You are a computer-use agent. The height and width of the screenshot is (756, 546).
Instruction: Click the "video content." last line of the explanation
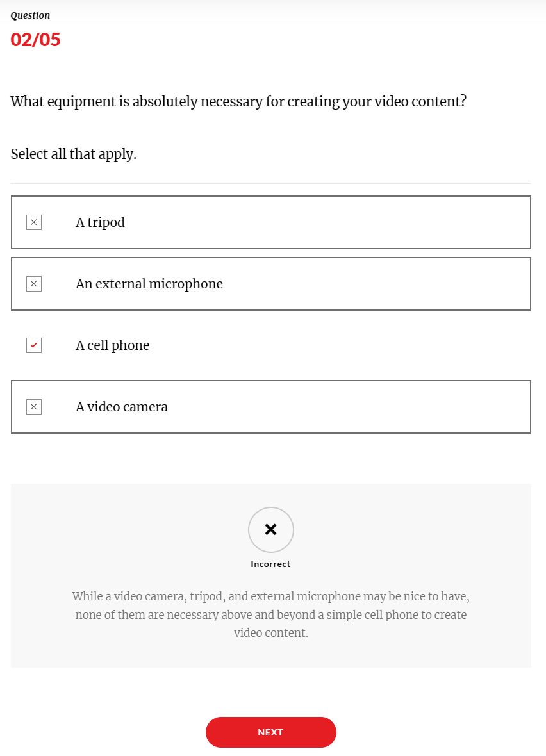(271, 633)
